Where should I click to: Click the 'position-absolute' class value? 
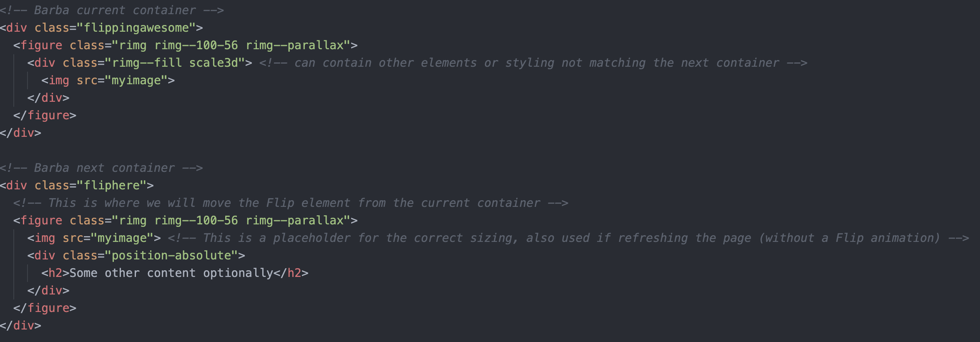[x=171, y=256]
